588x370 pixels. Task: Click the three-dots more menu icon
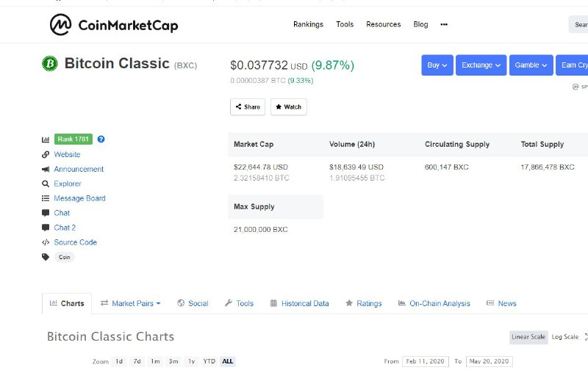click(x=444, y=24)
